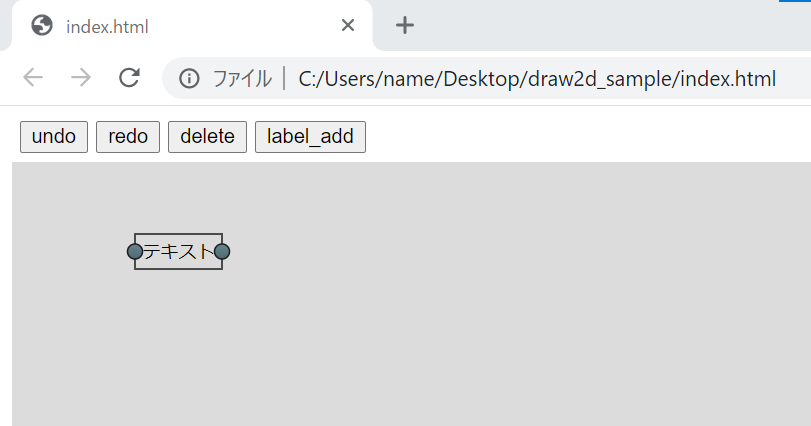Click the left port circle of the テキスト figure

[x=134, y=252]
